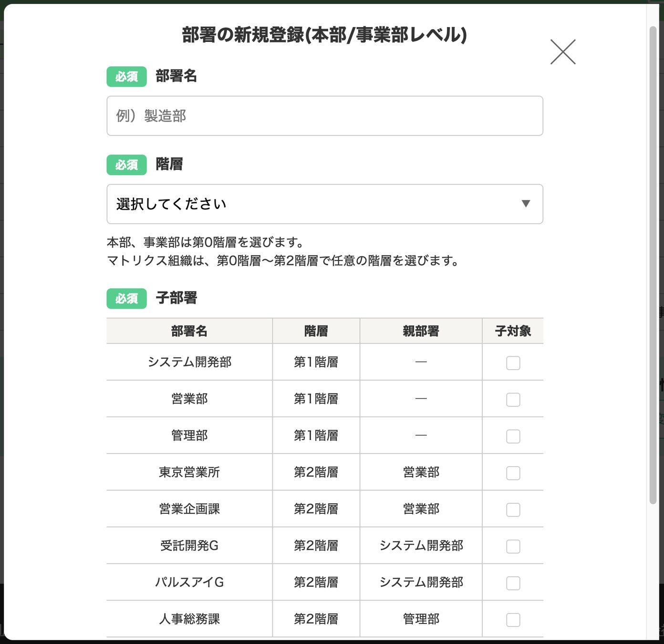Click the 東京営業所 department name cell
Viewport: 664px width, 644px height.
189,472
